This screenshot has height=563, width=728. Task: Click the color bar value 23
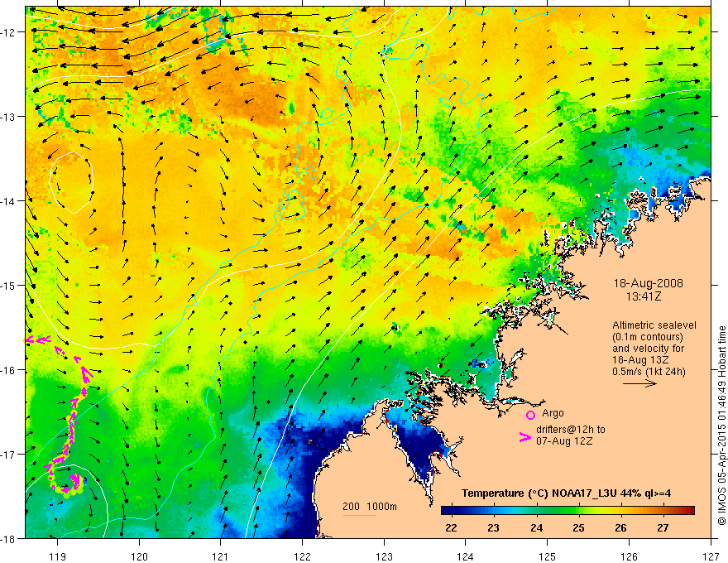[493, 527]
